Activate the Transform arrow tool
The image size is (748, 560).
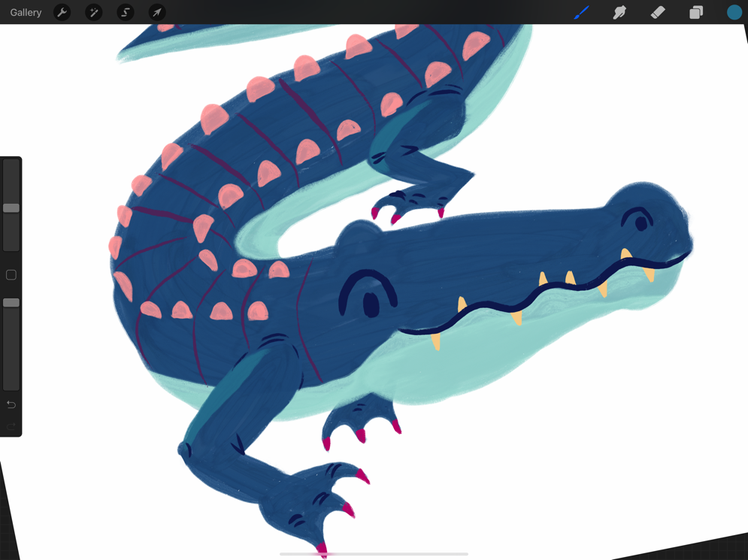click(x=157, y=12)
